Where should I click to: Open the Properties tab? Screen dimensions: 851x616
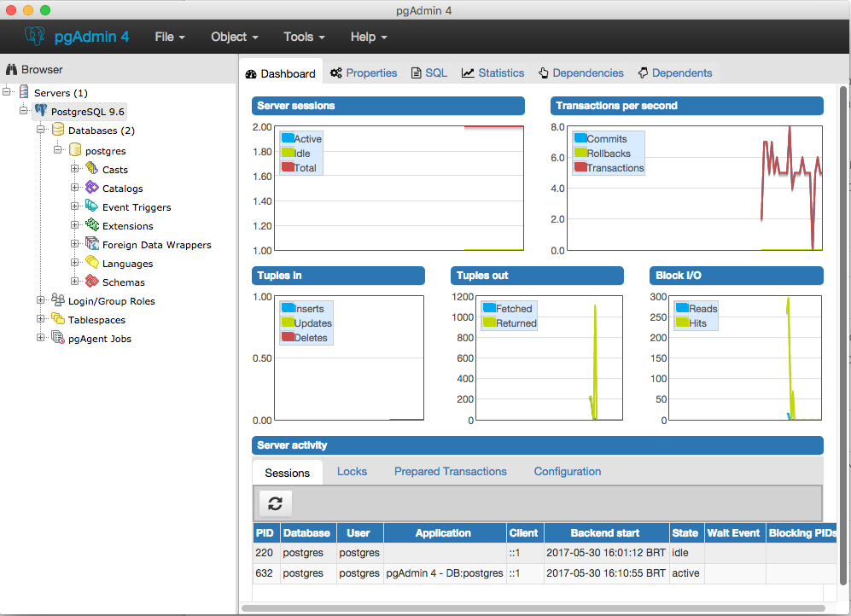364,73
